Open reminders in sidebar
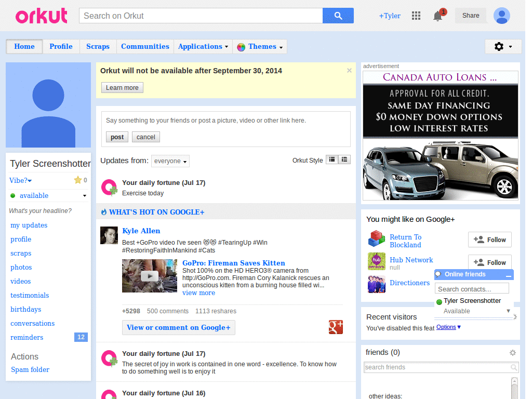 (27, 338)
